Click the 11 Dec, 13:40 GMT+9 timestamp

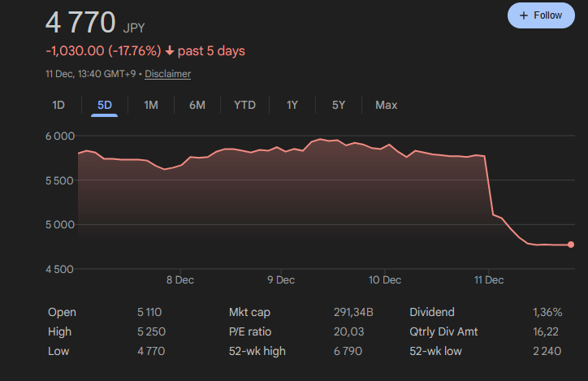coord(91,74)
